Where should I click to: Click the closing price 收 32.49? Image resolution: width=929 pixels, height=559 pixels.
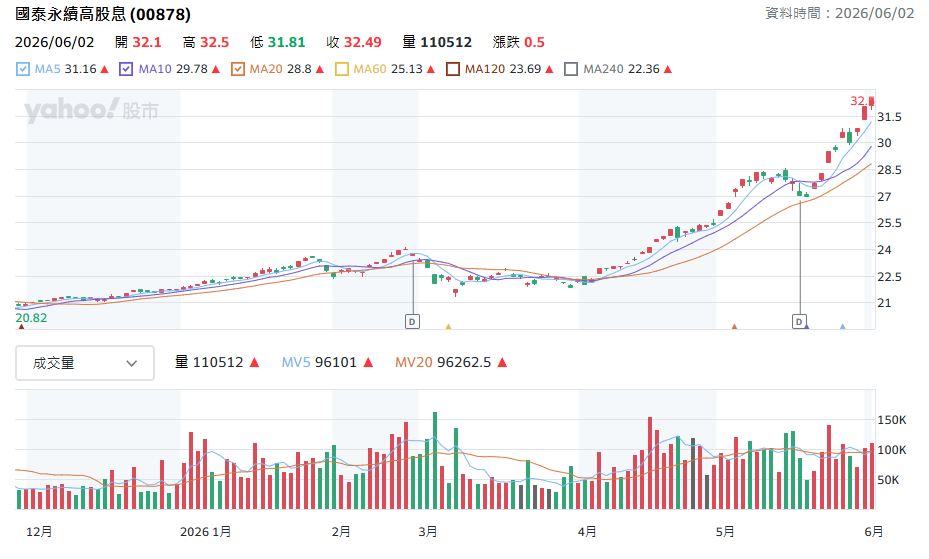[354, 43]
